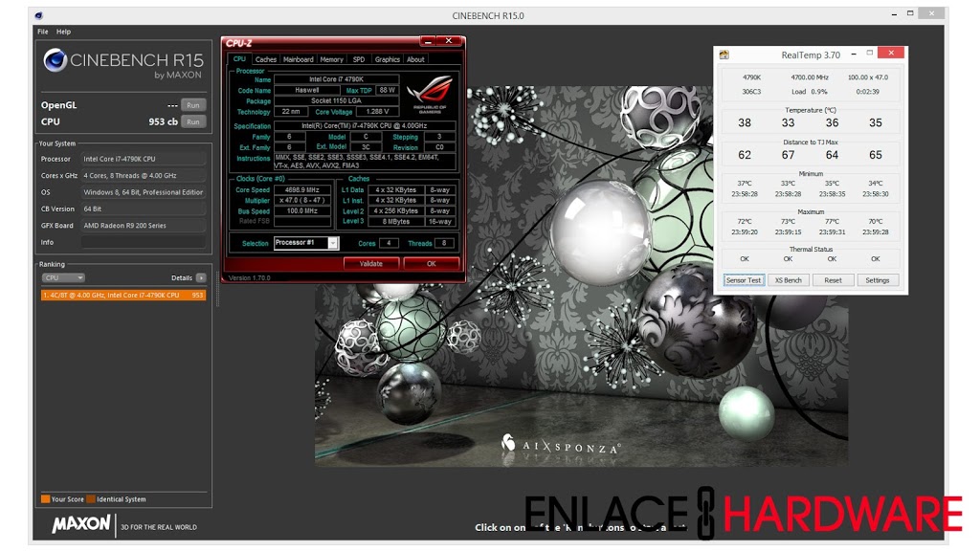The width and height of the screenshot is (980, 551).
Task: Click the Sensor Test button in RealTemp
Action: (744, 280)
